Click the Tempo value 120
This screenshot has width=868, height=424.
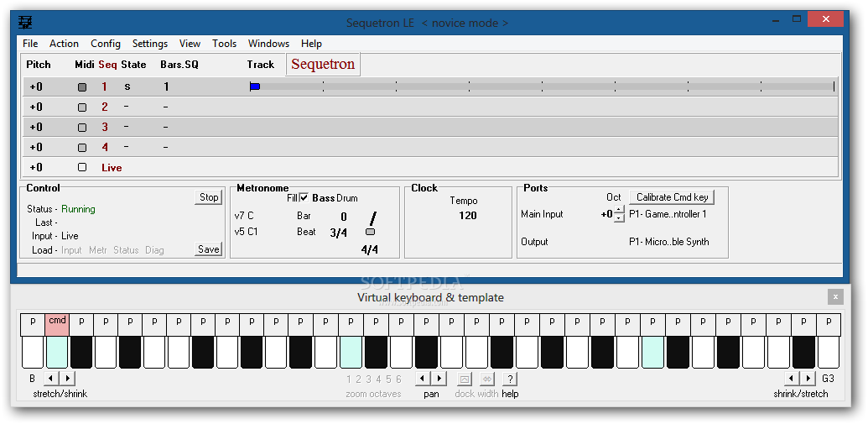coord(468,216)
